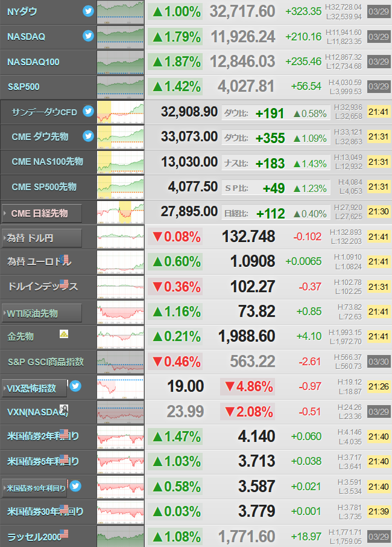
Task: Open the S&P500 link
Action: pyautogui.click(x=24, y=86)
